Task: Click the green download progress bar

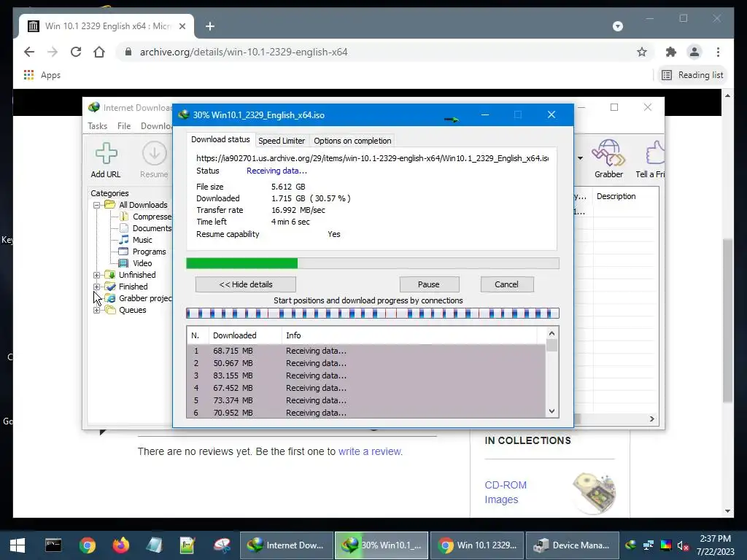Action: (x=373, y=263)
